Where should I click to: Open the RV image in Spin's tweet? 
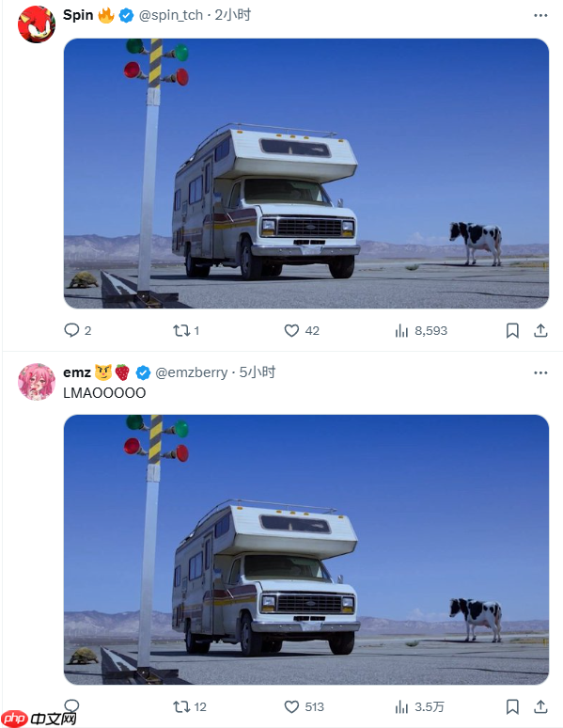point(306,173)
